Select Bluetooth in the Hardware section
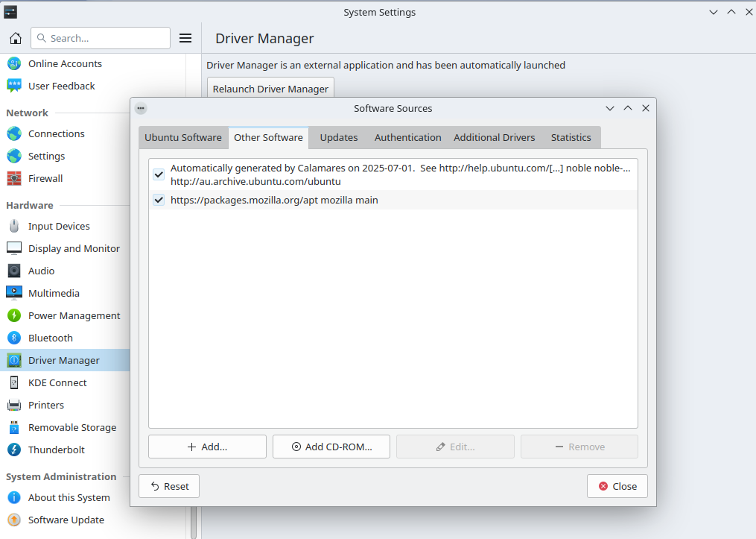756x539 pixels. coord(50,338)
